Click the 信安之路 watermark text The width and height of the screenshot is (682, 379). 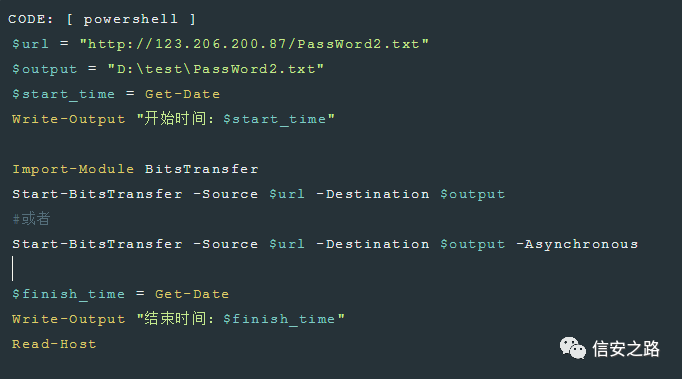(626, 349)
